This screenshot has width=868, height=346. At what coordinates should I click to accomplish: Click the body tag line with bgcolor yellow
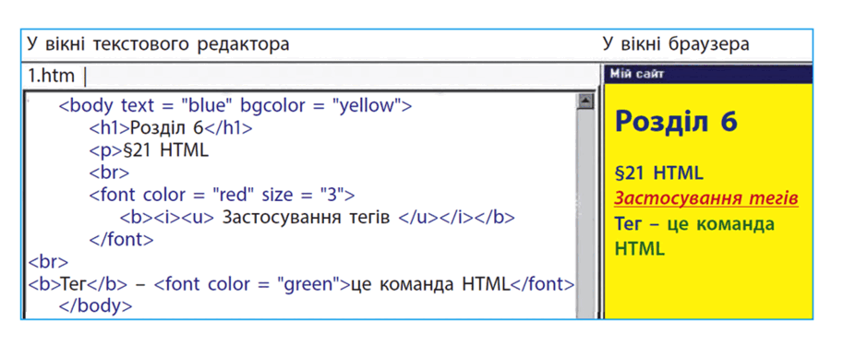(235, 105)
